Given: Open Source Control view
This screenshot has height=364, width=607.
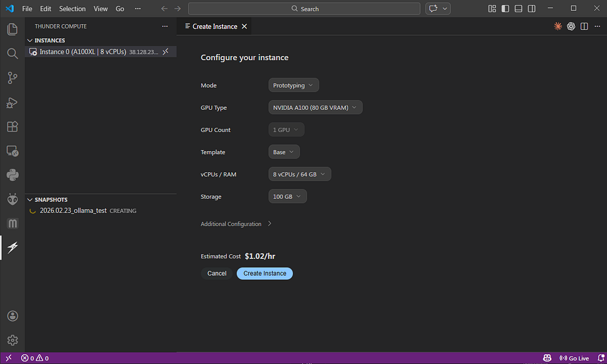Looking at the screenshot, I should pos(12,78).
